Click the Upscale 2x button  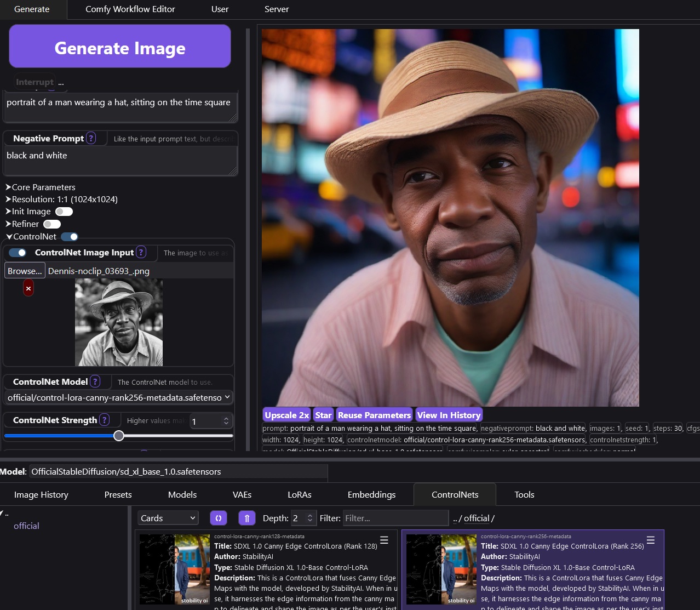coord(286,415)
